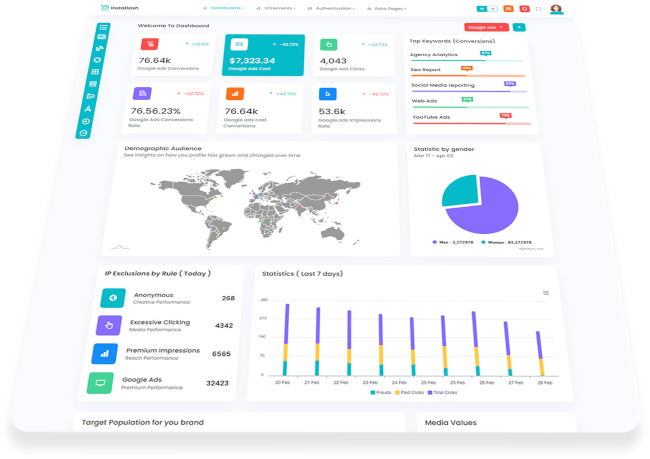Viewport: 650px width, 459px height.
Task: Click the teal Anonymous rule icon
Action: (x=113, y=298)
